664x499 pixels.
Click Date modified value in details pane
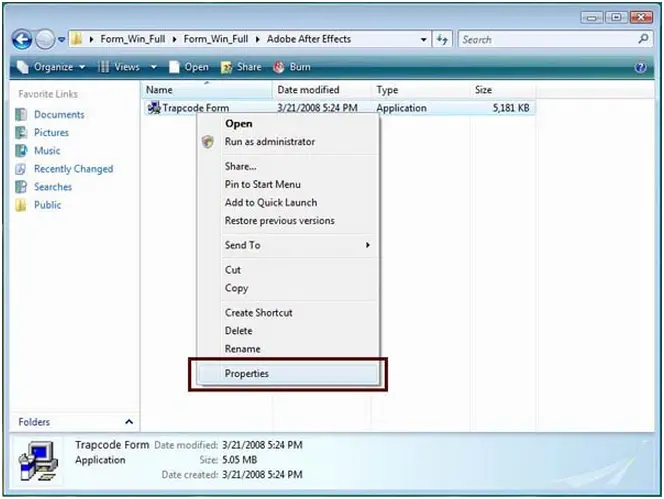[x=262, y=445]
